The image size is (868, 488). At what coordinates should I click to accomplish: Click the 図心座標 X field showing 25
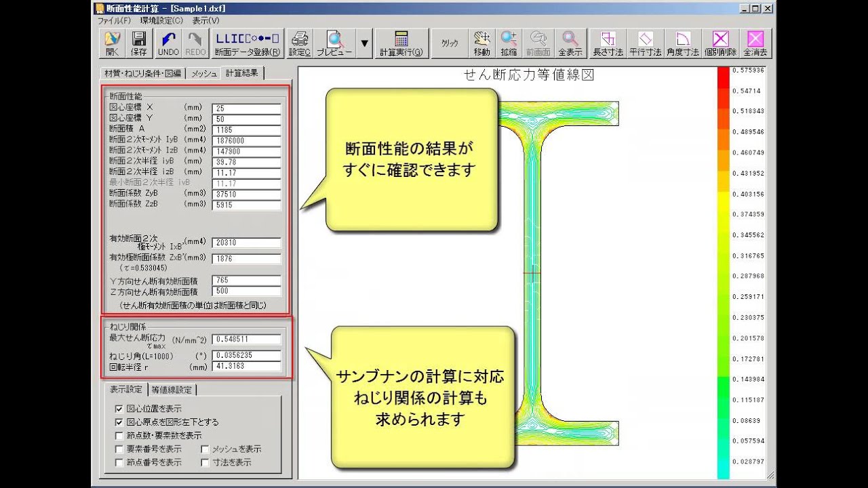tap(246, 108)
